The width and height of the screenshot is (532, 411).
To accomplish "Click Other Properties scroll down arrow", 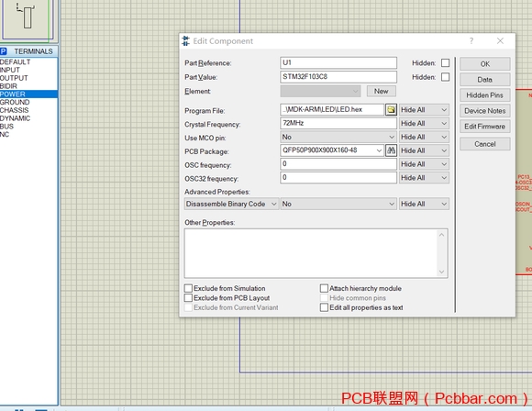I will (441, 272).
